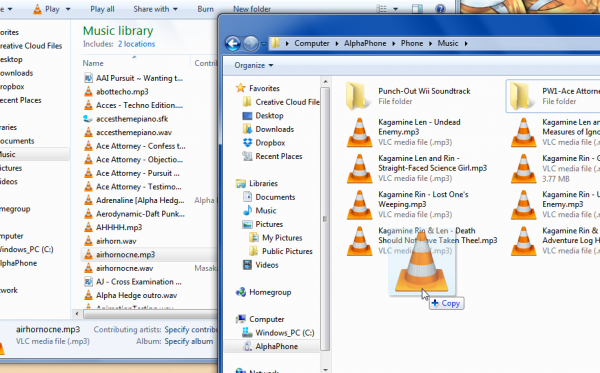Open Creative Cloud Files in AlphaPhone window sidebar

[x=281, y=102]
